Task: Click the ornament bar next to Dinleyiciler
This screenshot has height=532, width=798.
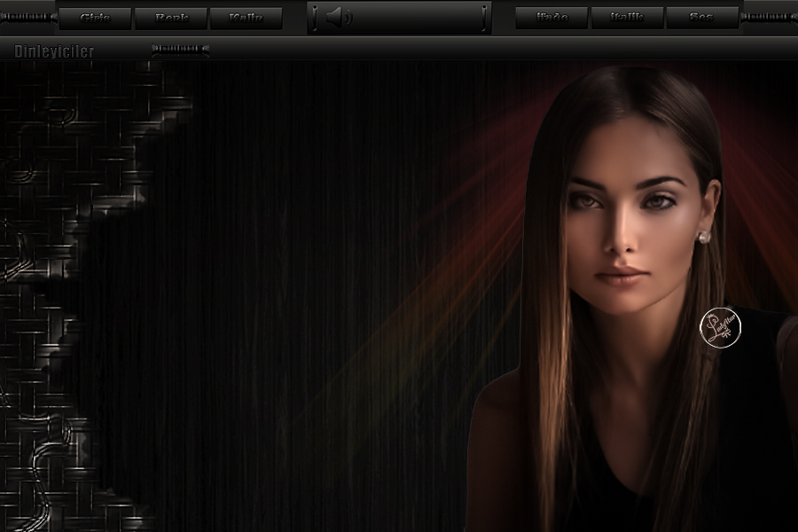Action: click(180, 50)
